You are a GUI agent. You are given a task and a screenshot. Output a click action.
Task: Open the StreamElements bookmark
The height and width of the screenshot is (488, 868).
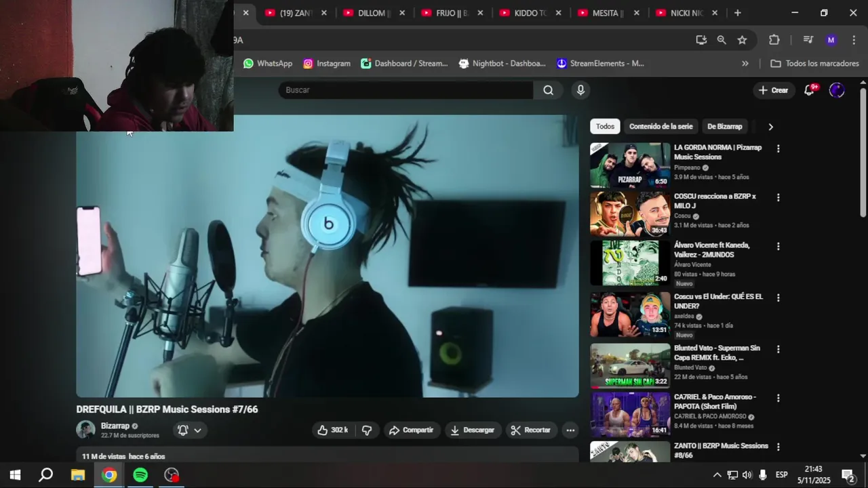pos(600,64)
